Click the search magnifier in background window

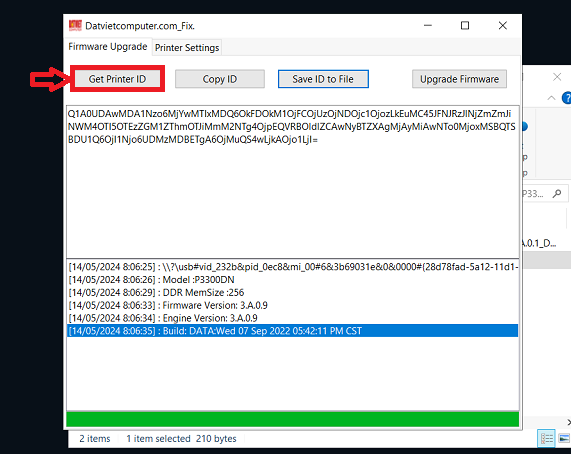point(556,194)
